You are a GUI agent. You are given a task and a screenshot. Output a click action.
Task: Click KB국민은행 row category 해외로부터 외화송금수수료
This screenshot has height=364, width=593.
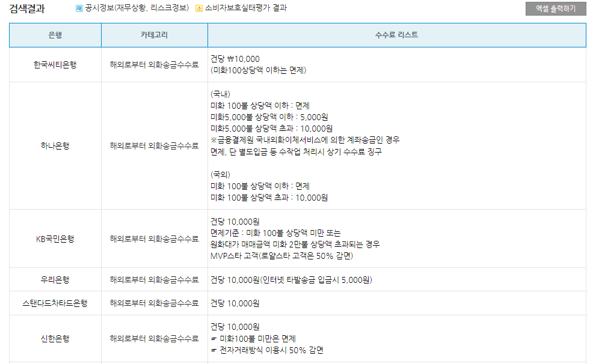tap(155, 239)
